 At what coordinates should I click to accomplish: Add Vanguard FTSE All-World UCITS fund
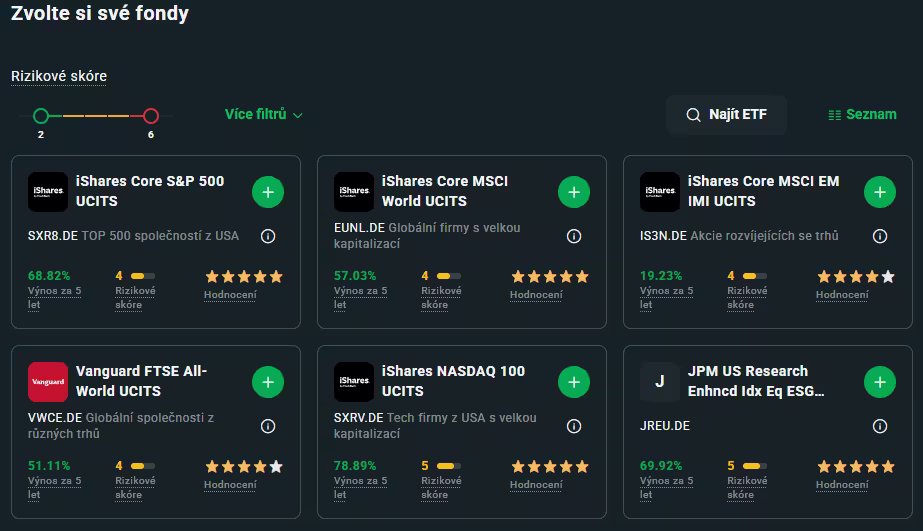[x=268, y=382]
